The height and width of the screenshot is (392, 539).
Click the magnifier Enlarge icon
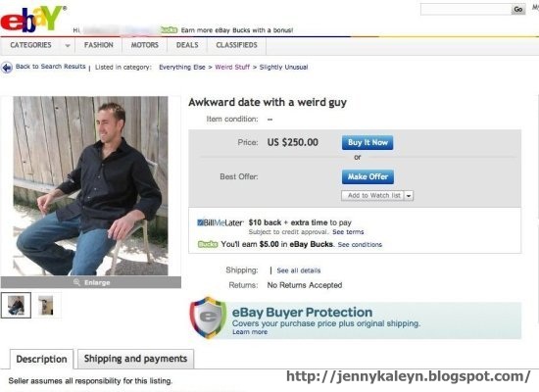click(76, 282)
